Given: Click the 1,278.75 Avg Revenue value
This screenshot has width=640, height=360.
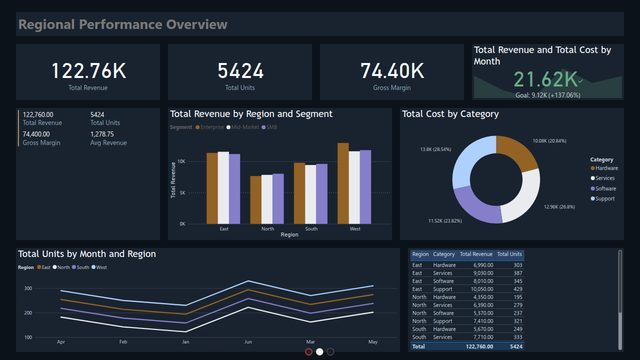Looking at the screenshot, I should coord(102,134).
